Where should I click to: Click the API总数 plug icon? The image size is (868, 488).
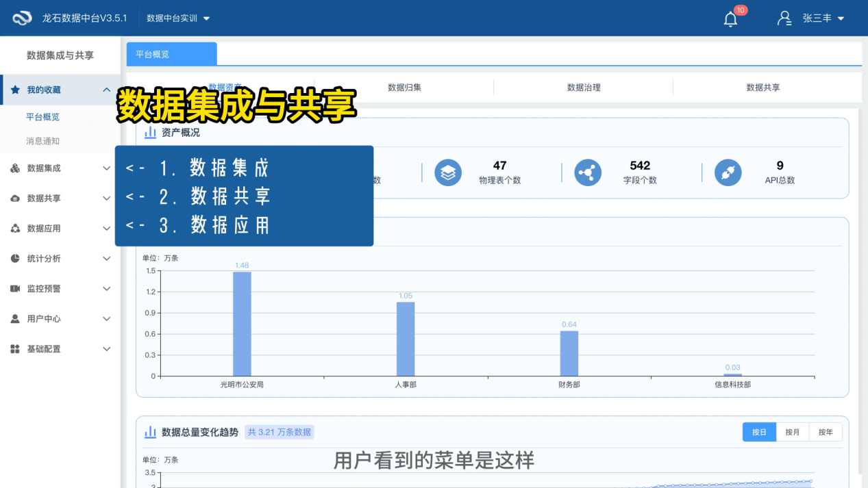tap(728, 173)
